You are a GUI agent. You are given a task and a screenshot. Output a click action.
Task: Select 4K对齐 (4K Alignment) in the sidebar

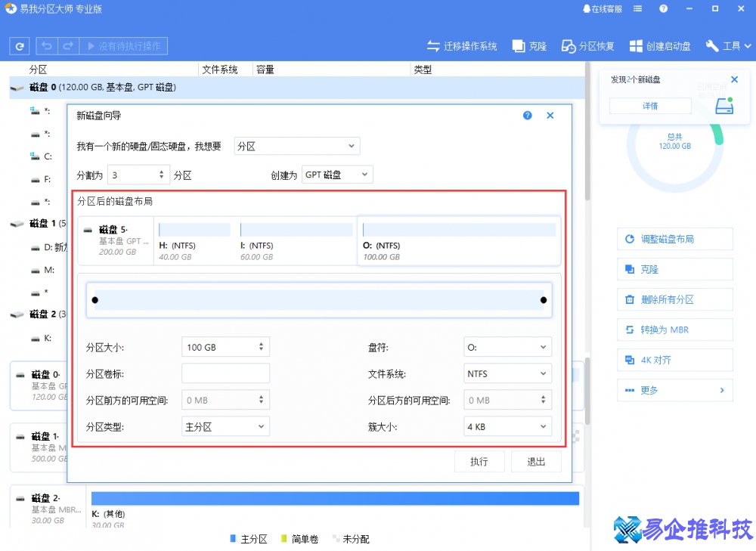tap(674, 360)
